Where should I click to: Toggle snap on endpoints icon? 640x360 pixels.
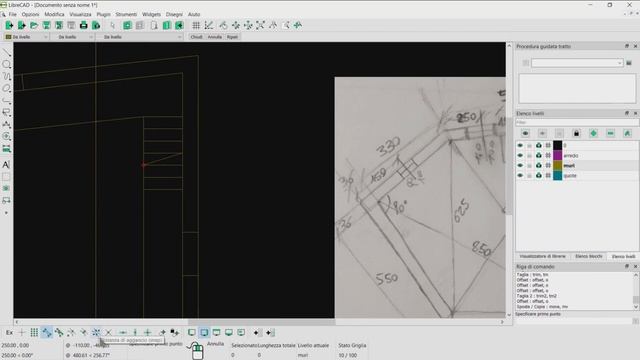(47, 333)
